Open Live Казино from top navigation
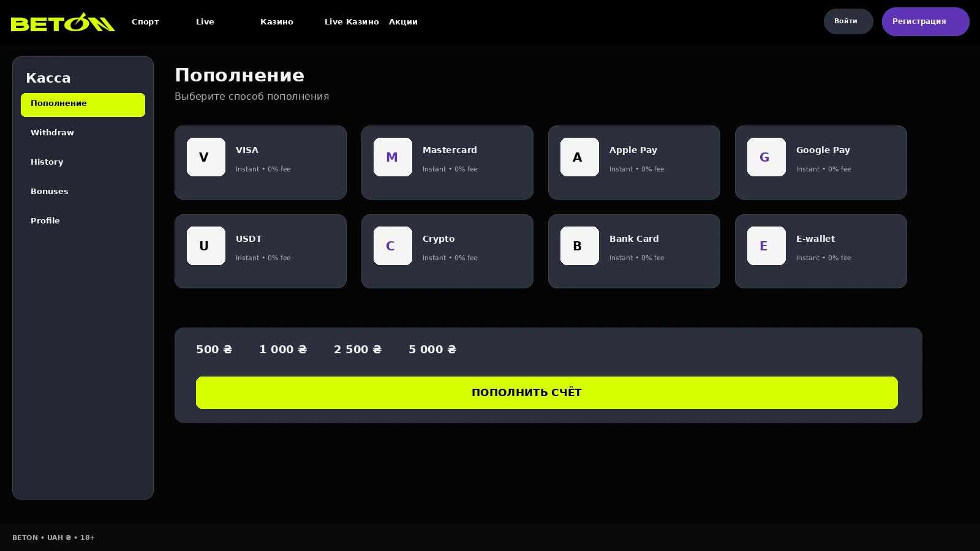 352,21
